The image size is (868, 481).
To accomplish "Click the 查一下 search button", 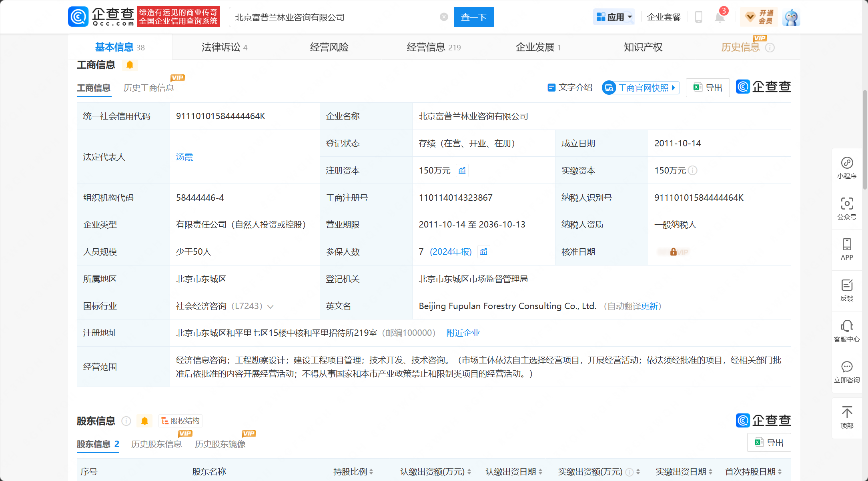I will 473,17.
